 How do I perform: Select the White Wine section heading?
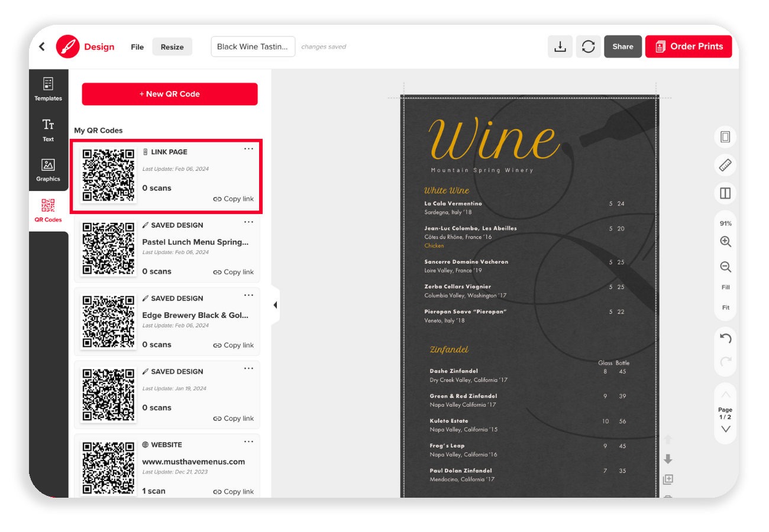tap(447, 190)
